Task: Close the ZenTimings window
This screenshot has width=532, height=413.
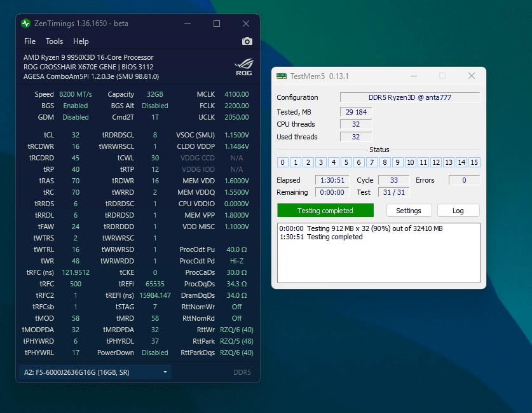Action: pos(246,24)
